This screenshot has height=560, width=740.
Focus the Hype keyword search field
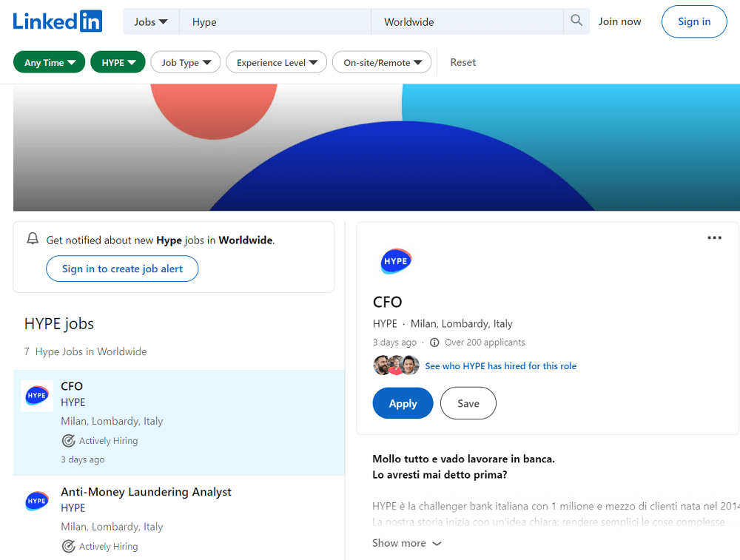click(x=275, y=21)
